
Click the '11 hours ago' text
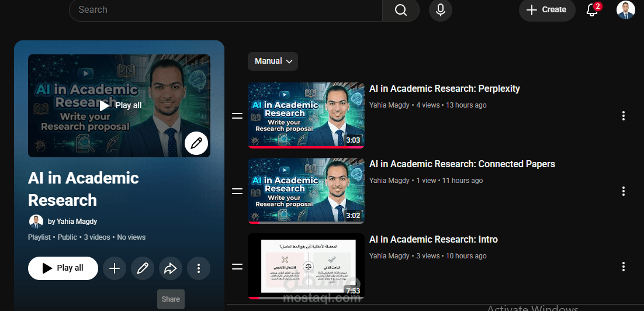tap(462, 181)
